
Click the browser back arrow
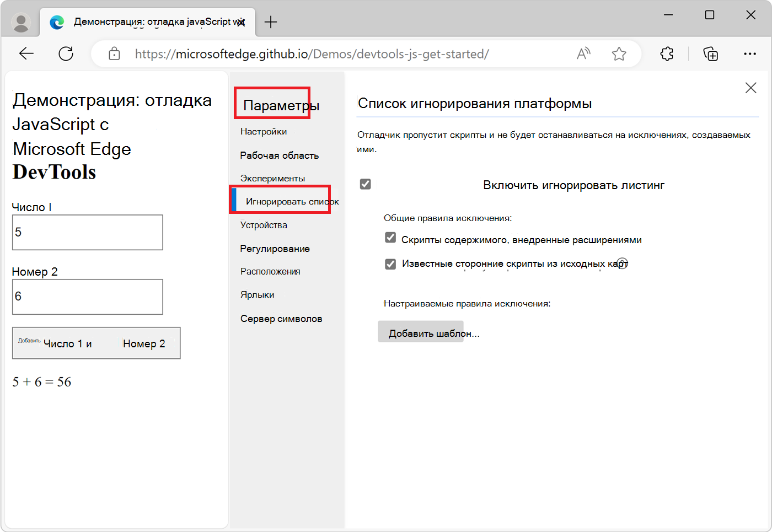coord(26,53)
